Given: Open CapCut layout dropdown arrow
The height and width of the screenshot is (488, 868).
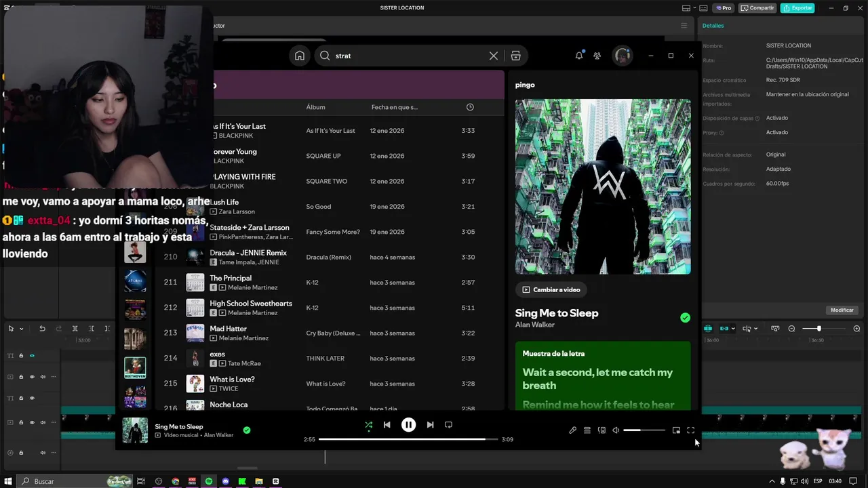Looking at the screenshot, I should 694,8.
